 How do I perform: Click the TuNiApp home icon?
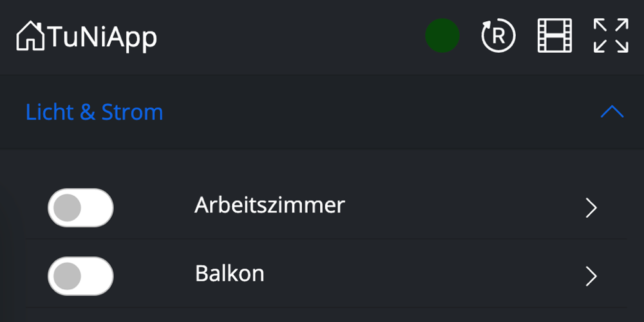(x=31, y=36)
